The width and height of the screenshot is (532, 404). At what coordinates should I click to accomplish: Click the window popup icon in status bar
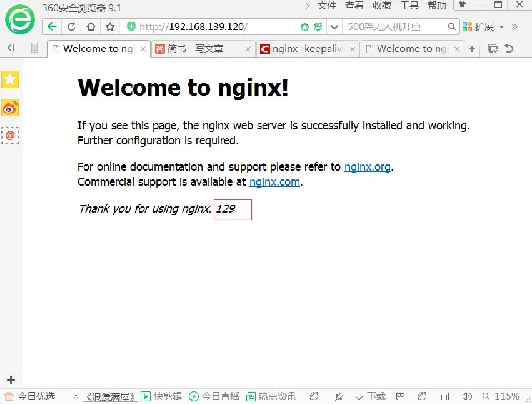[x=445, y=396]
